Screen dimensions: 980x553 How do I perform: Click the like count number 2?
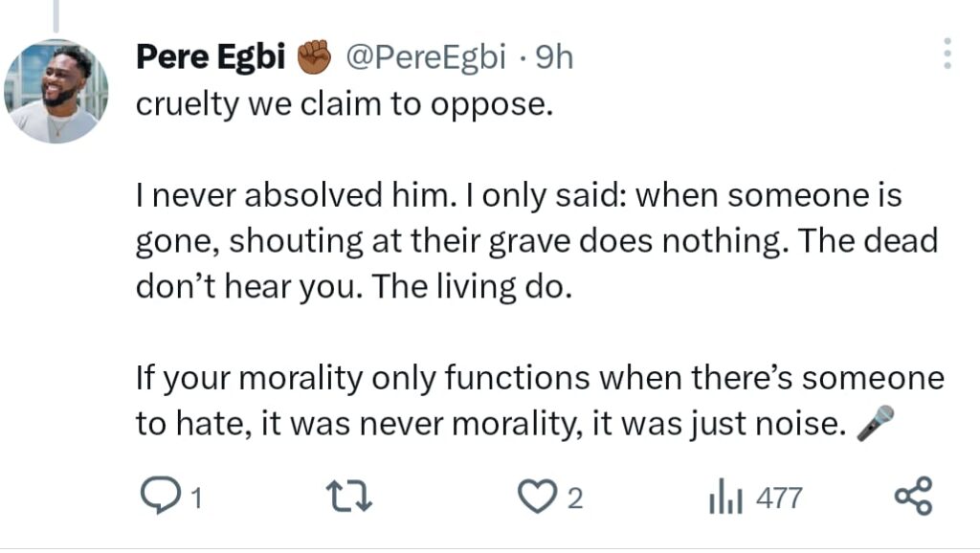tap(574, 498)
